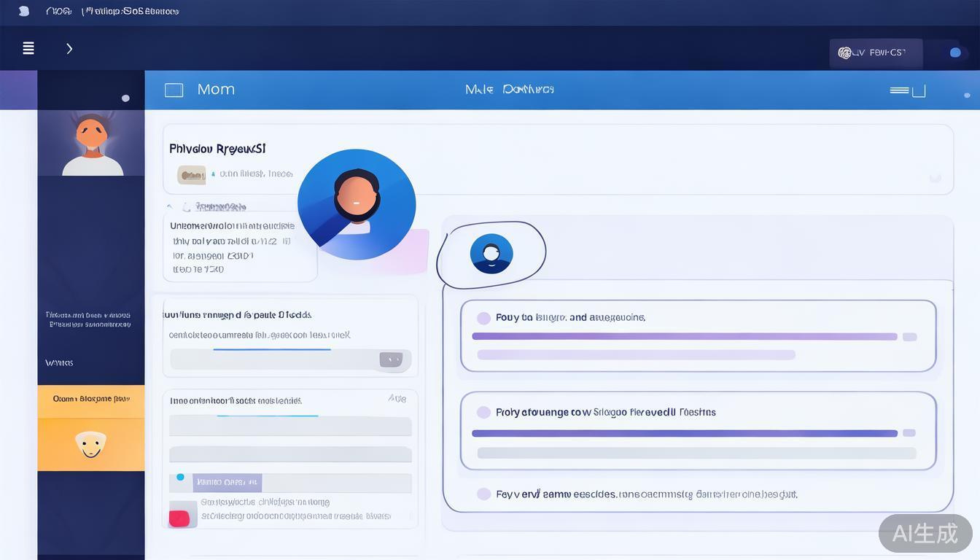Click the pink-red square icon in bottom card
Screen dimensions: 980x560
tap(179, 518)
